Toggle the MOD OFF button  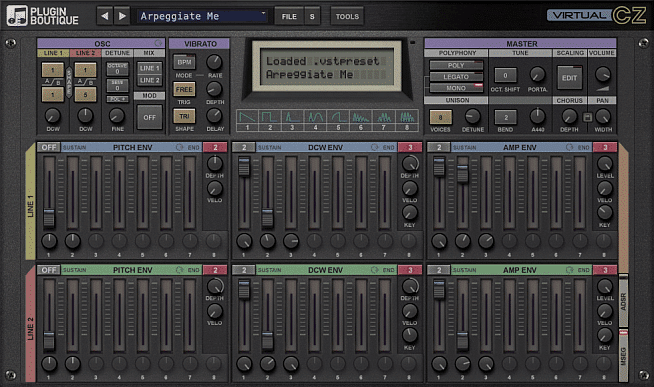point(150,118)
